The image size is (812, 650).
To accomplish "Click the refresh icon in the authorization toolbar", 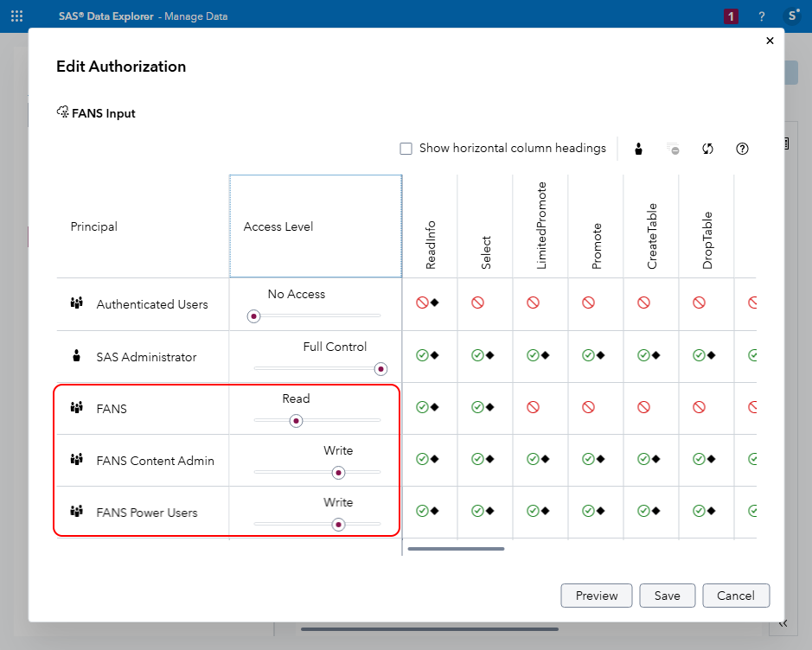I will (x=707, y=148).
